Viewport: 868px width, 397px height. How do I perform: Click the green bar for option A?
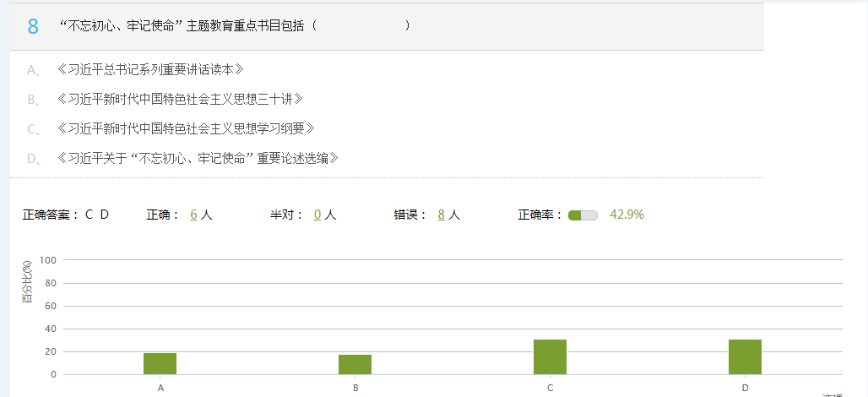point(160,363)
